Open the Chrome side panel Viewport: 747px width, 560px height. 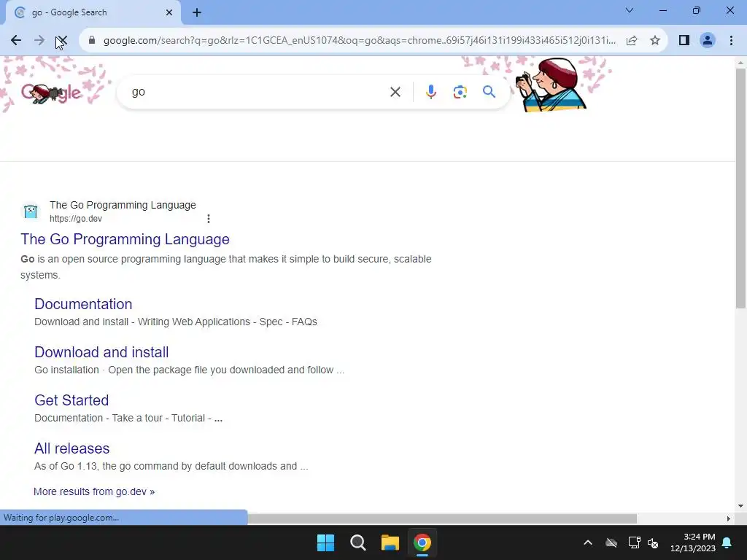click(x=684, y=41)
